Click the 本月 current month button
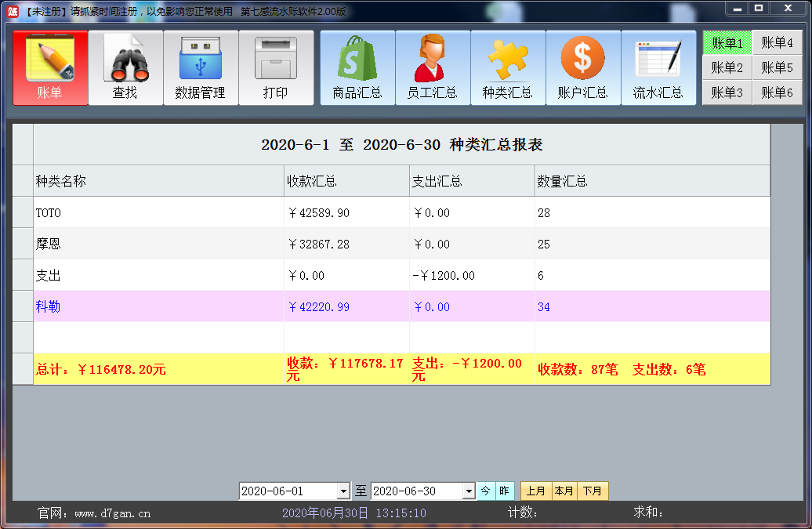Image resolution: width=812 pixels, height=529 pixels. [564, 491]
